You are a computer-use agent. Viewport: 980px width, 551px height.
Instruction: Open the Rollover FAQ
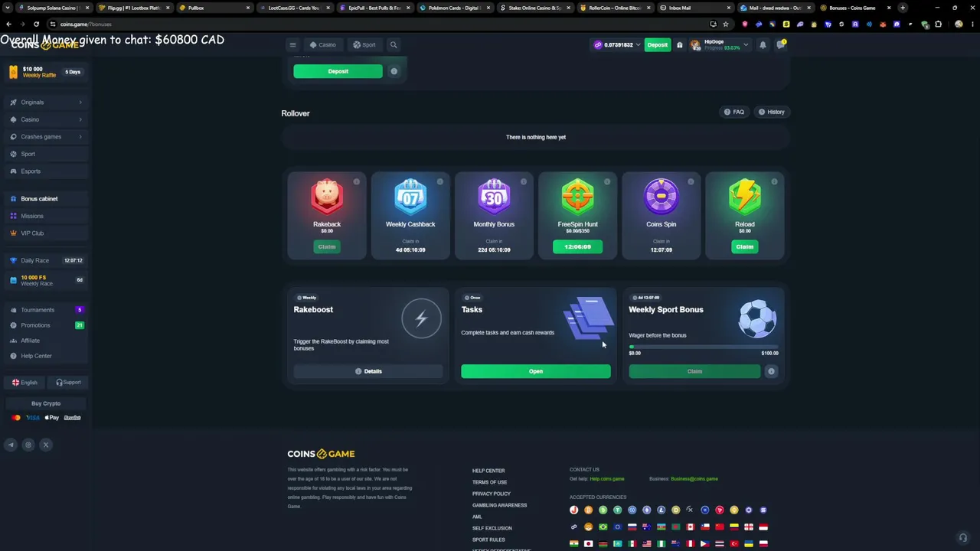pos(734,112)
